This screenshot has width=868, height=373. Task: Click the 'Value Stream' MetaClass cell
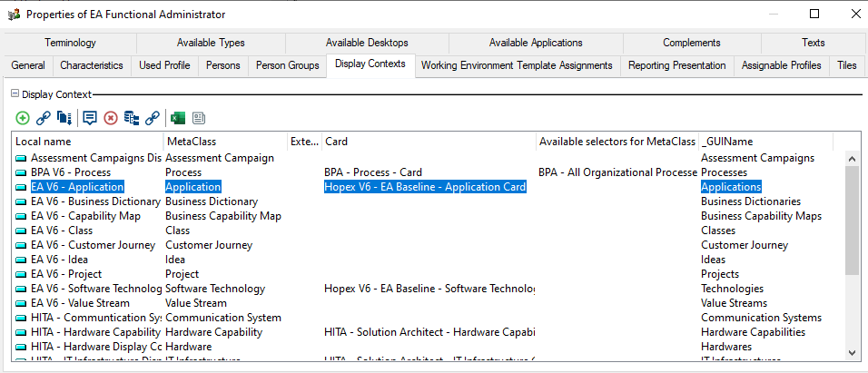coord(196,303)
